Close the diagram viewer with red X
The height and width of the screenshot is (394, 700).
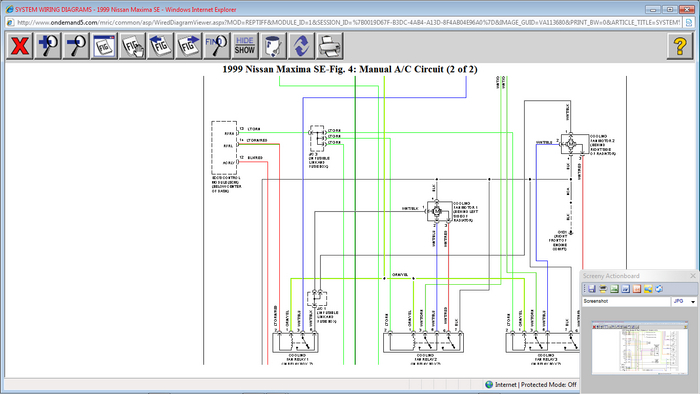[x=20, y=46]
